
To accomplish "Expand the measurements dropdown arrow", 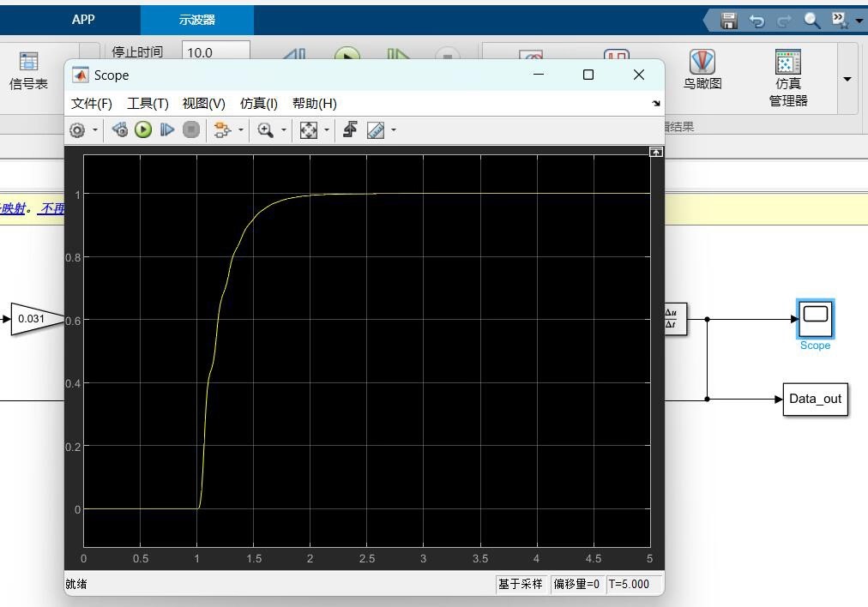I will (x=394, y=130).
